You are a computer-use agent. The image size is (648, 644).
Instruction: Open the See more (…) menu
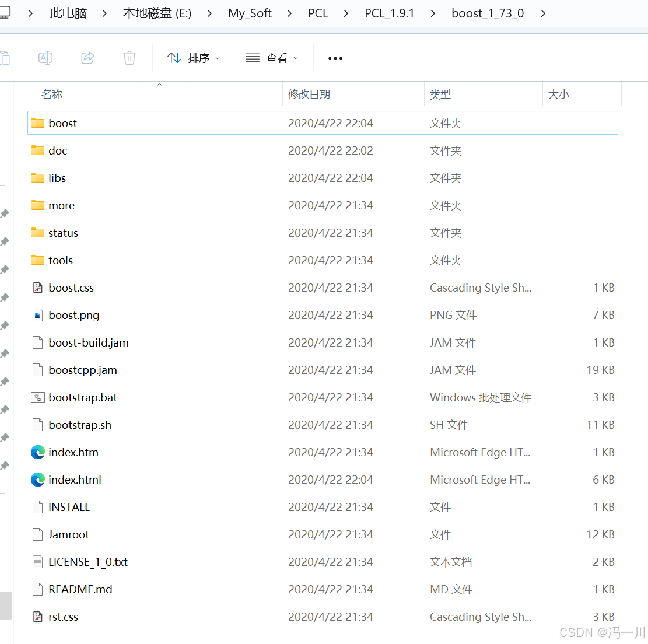pos(335,58)
